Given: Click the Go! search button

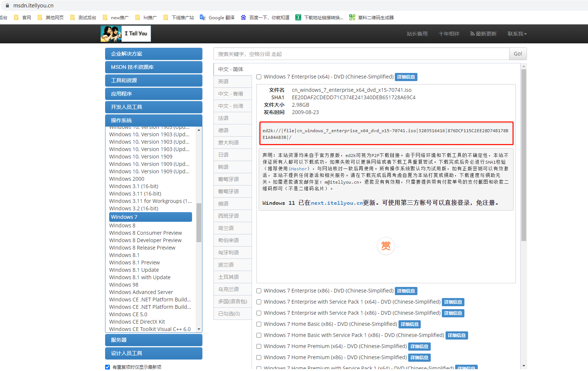Looking at the screenshot, I should (518, 54).
